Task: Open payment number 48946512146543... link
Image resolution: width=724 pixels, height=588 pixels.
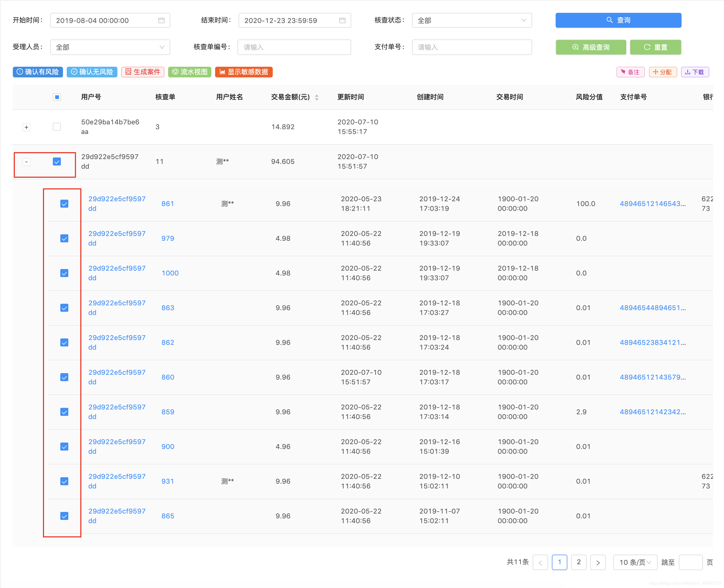Action: coord(652,204)
